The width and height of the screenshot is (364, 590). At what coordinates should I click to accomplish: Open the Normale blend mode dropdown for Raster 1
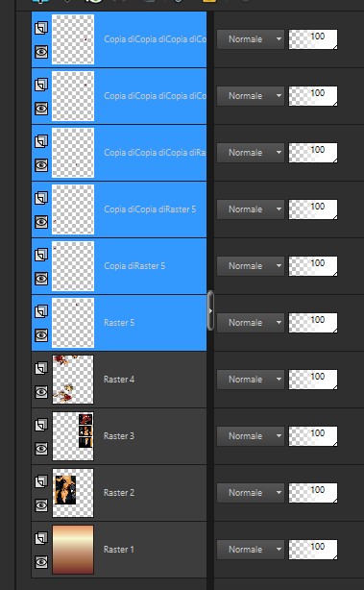[251, 550]
